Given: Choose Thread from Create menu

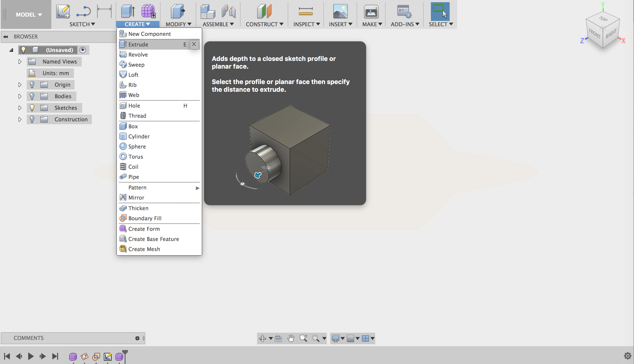Looking at the screenshot, I should (x=159, y=116).
